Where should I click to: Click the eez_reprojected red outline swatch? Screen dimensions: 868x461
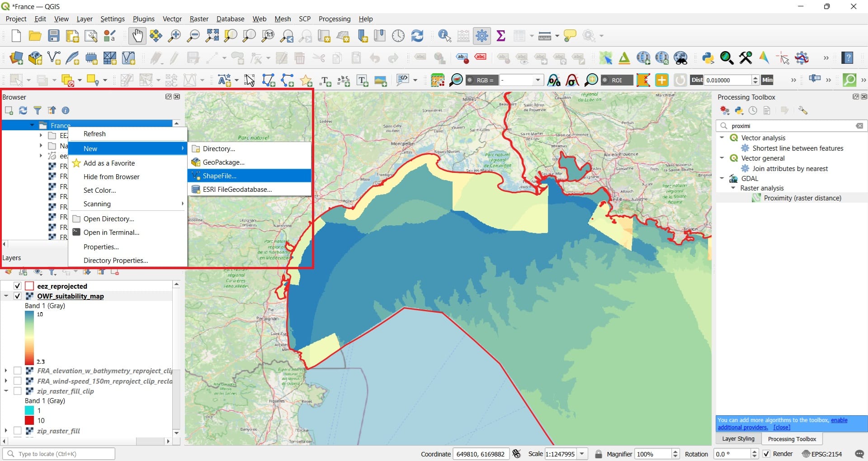pyautogui.click(x=29, y=286)
